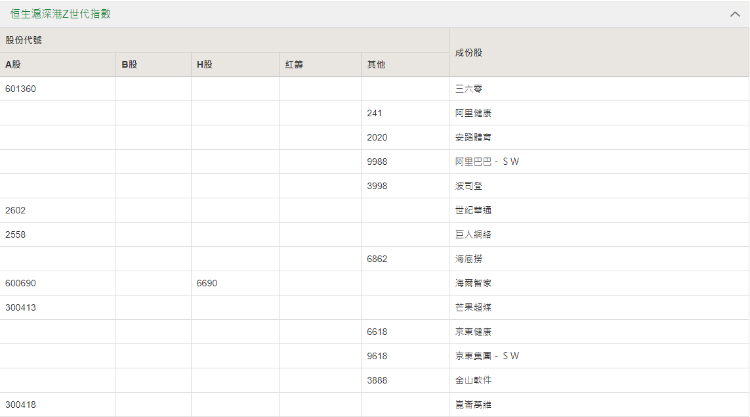Select stock code 6862 cell
This screenshot has height=417, width=750.
click(x=377, y=259)
